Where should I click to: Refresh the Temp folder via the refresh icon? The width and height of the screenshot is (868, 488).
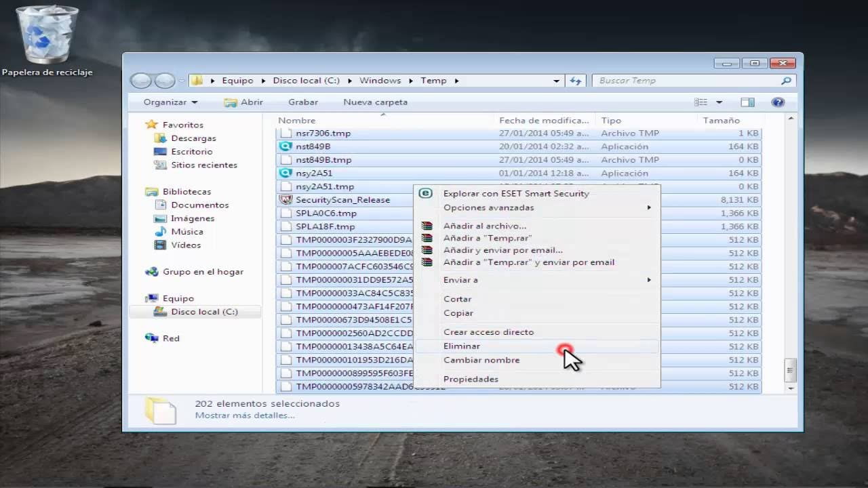[x=576, y=81]
